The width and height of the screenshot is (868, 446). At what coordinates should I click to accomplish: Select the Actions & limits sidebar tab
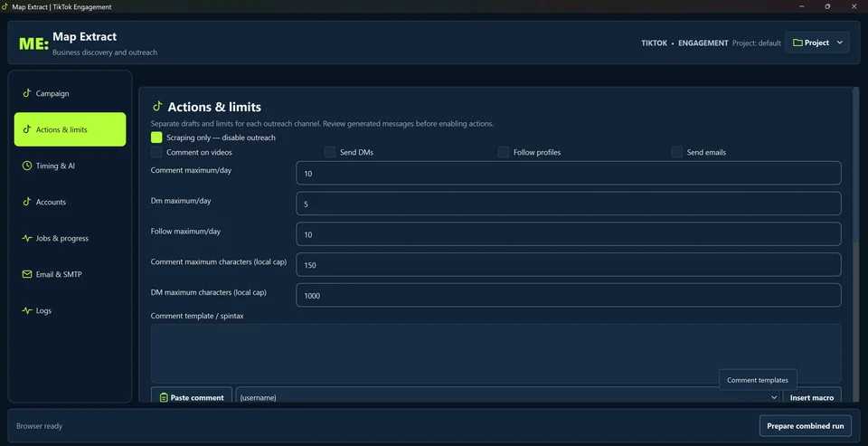coord(70,129)
